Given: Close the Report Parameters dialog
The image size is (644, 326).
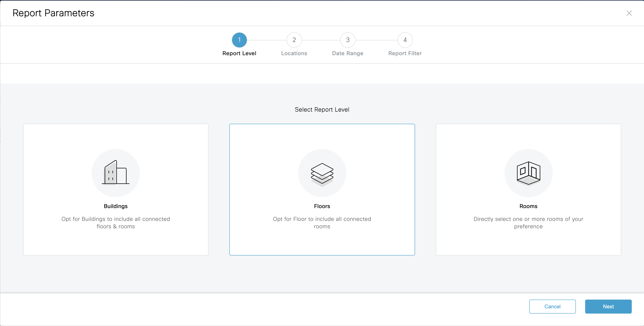Looking at the screenshot, I should point(629,13).
